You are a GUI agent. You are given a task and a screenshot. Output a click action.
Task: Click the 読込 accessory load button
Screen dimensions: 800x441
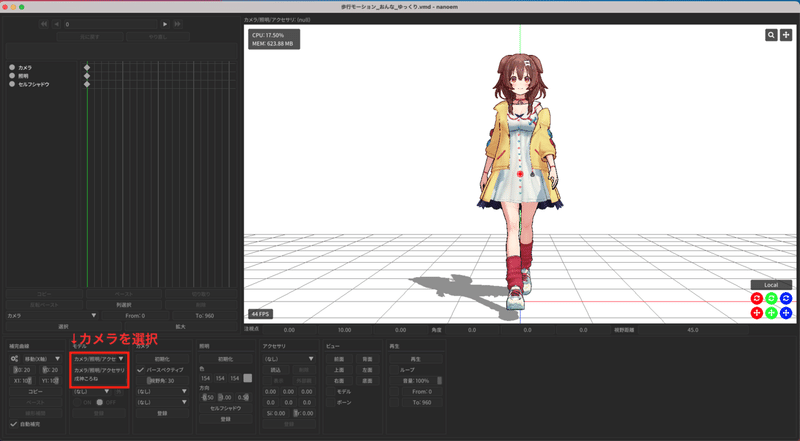coord(276,370)
